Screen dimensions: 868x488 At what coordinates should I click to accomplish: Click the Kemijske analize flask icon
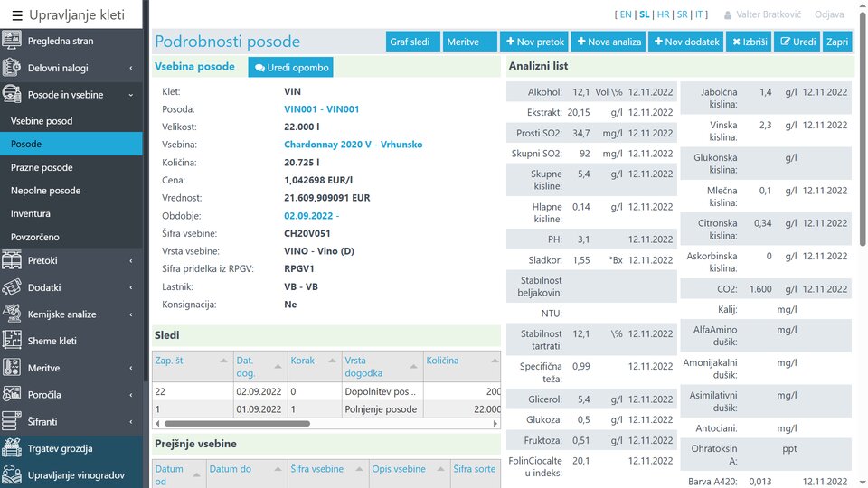click(x=13, y=314)
